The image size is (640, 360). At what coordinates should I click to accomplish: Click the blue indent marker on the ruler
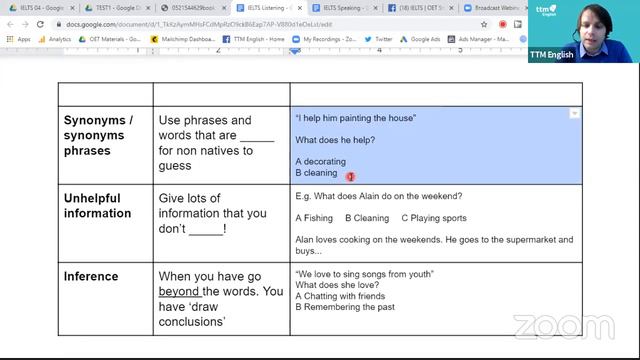click(x=295, y=51)
